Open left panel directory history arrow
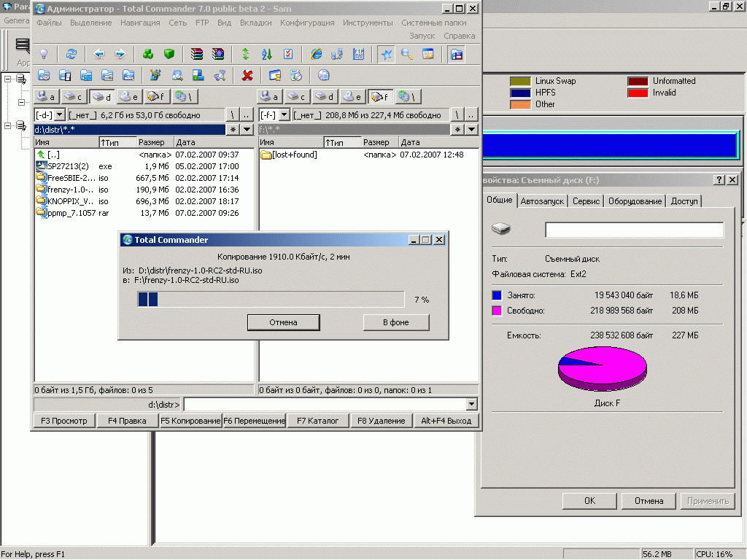 (x=247, y=130)
